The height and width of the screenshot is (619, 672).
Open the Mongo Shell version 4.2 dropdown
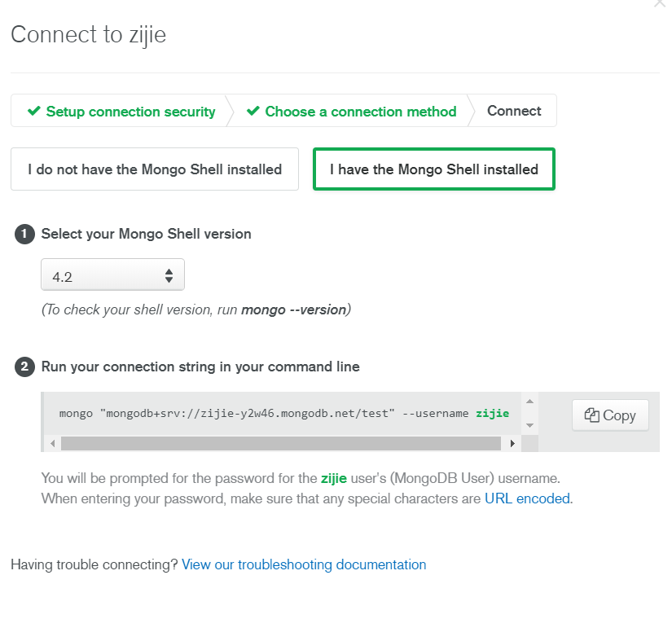coord(112,274)
